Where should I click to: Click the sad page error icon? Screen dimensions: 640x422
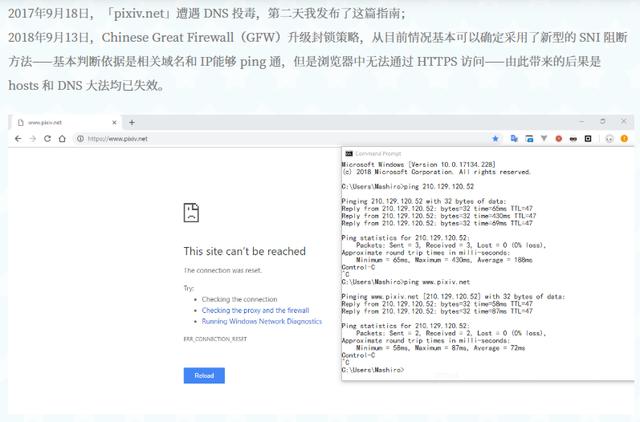[191, 212]
